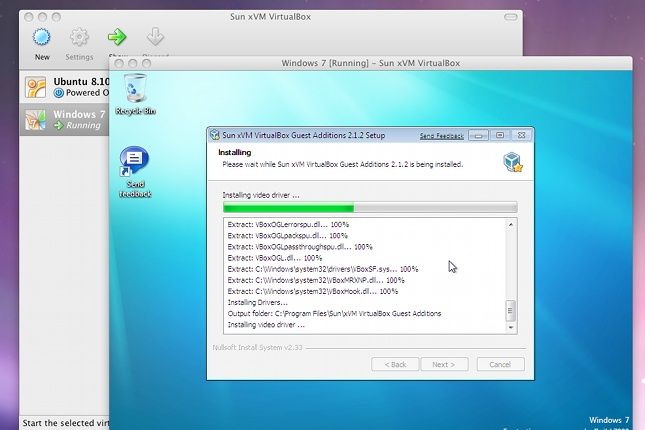Image resolution: width=645 pixels, height=430 pixels.
Task: Click the 'VBoxSF.sys... 100%' log line
Action: 323,269
